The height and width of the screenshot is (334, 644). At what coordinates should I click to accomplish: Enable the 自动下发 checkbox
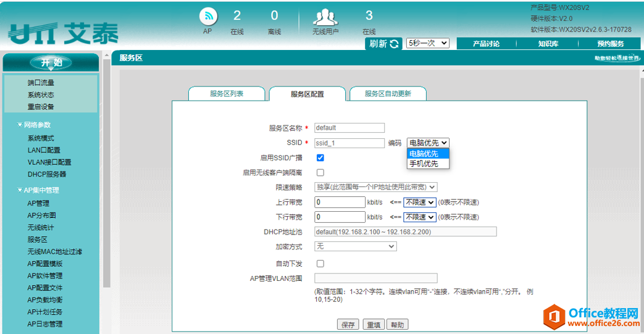[x=320, y=264]
